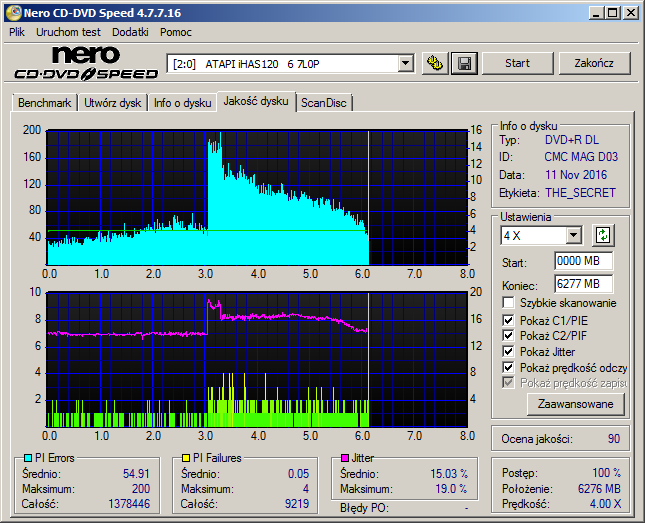Screen dimensions: 645x523
Task: Click the Położenie 6276 MB value
Action: [x=599, y=488]
